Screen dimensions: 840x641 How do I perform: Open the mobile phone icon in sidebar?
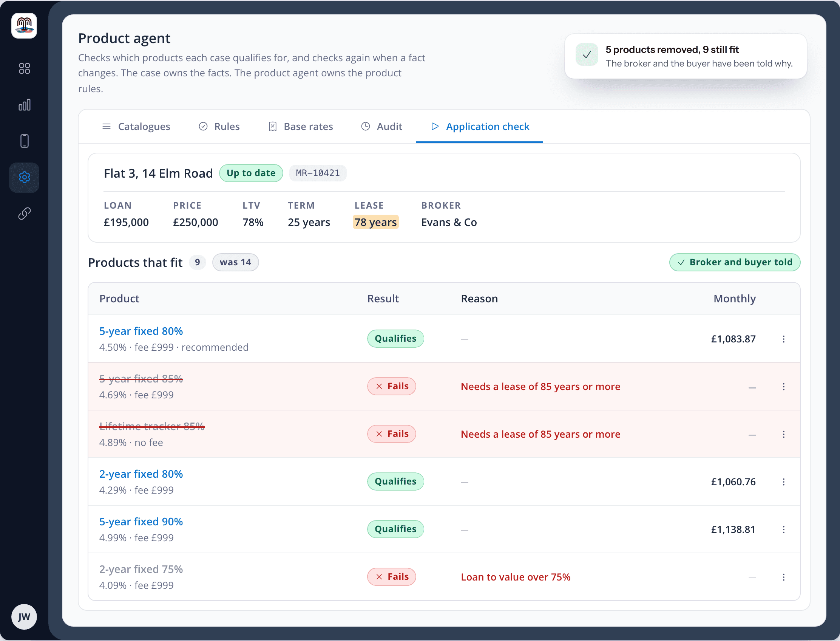click(25, 141)
